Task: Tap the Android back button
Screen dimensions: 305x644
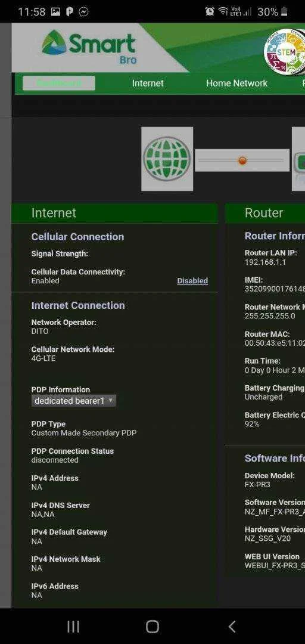Action: click(x=232, y=626)
